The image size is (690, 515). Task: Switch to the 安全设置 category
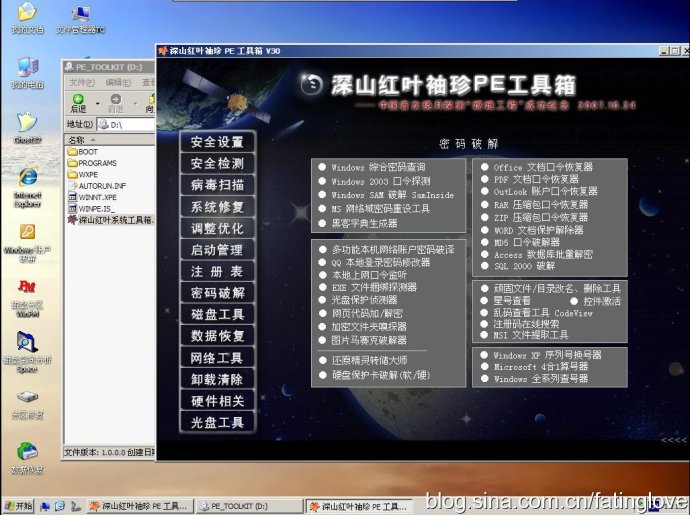[217, 142]
